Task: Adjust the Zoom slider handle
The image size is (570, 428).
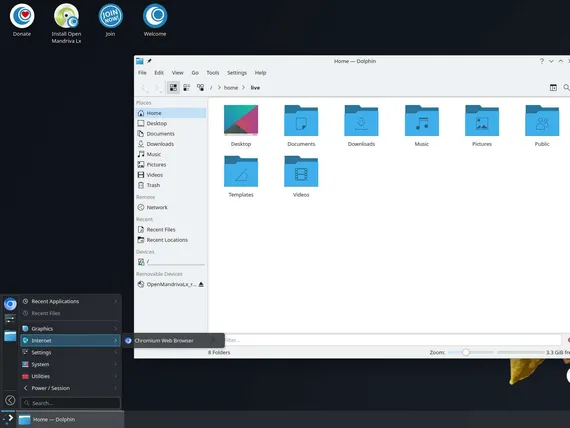Action: [466, 352]
